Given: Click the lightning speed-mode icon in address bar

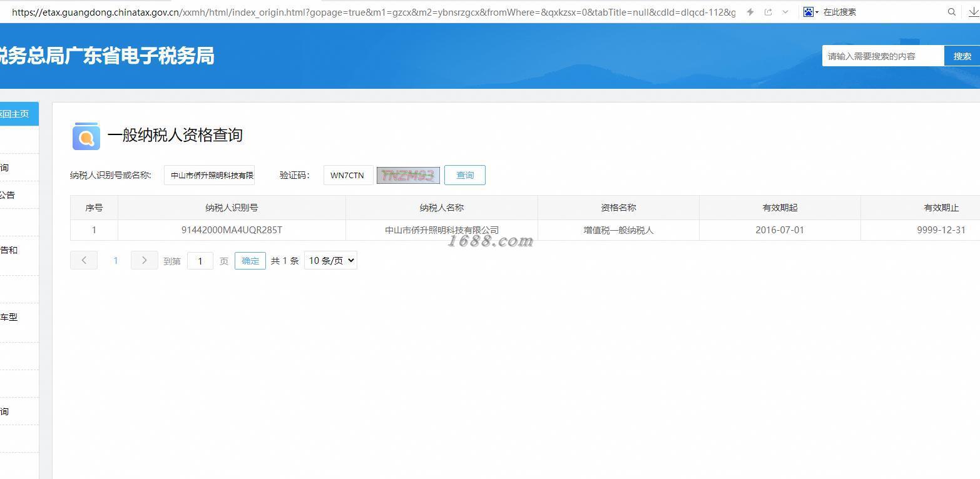Looking at the screenshot, I should (750, 12).
